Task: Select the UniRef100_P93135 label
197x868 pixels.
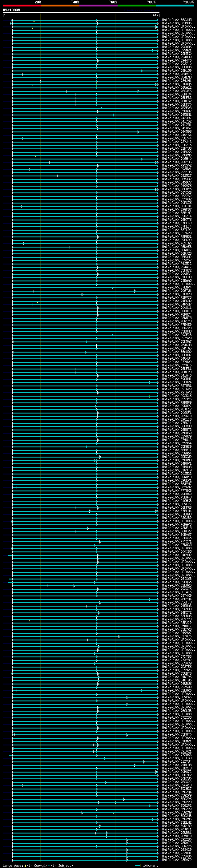Action: [177, 172]
